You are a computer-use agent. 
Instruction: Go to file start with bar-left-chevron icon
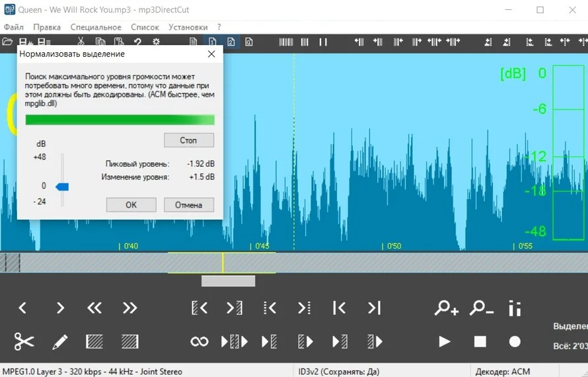tap(340, 308)
